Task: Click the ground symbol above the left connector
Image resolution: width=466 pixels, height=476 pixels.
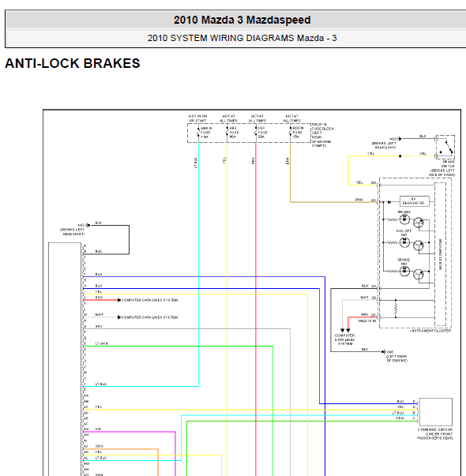Action: point(88,225)
